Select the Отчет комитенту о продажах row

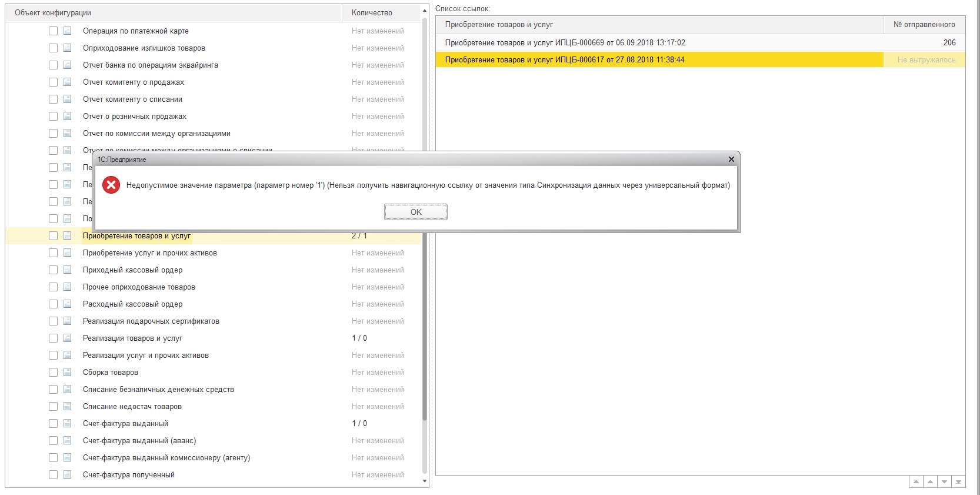click(x=213, y=82)
